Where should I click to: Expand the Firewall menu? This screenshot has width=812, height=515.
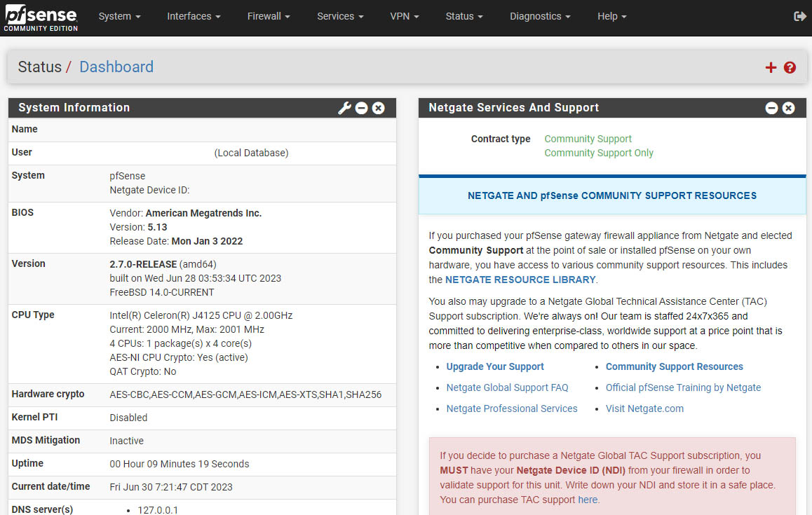coord(269,17)
